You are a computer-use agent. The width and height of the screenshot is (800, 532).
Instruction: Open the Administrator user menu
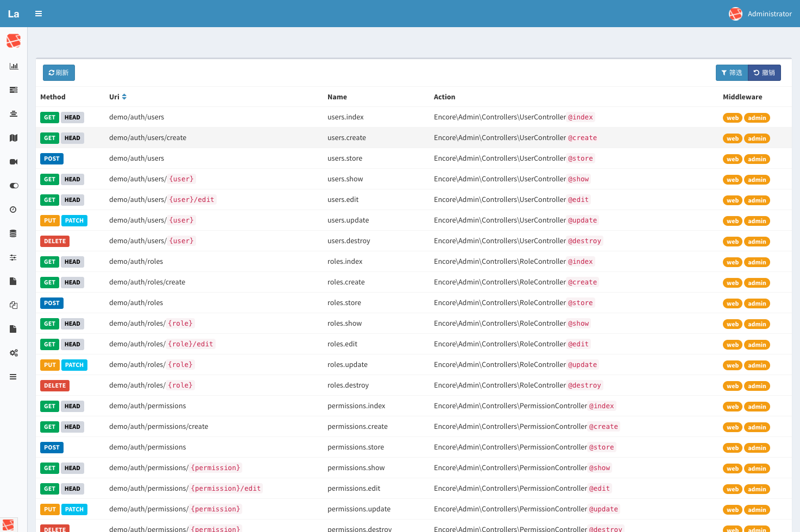760,14
